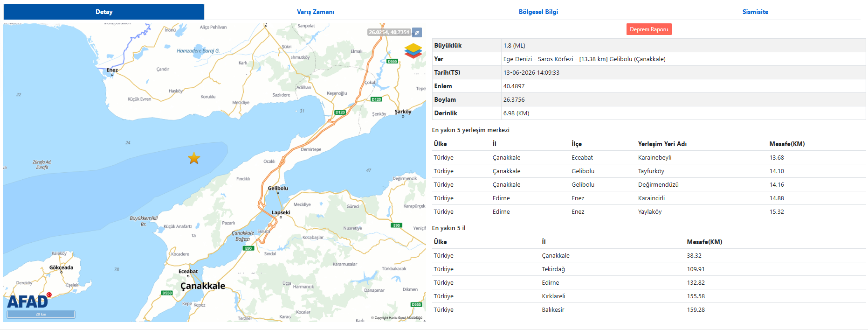
Task: Click the coordinate readout 26.0254, 40.7351
Action: tap(389, 32)
